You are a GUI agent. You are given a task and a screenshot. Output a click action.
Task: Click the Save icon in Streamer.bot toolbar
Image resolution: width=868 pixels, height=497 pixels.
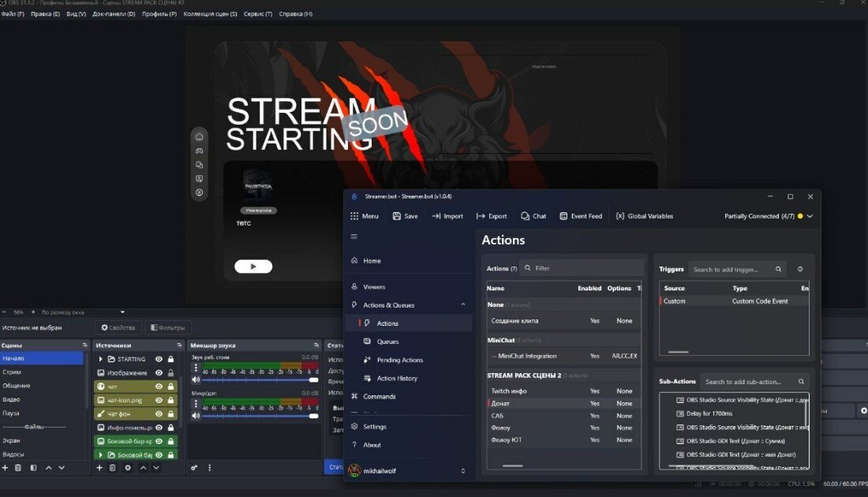pyautogui.click(x=397, y=216)
